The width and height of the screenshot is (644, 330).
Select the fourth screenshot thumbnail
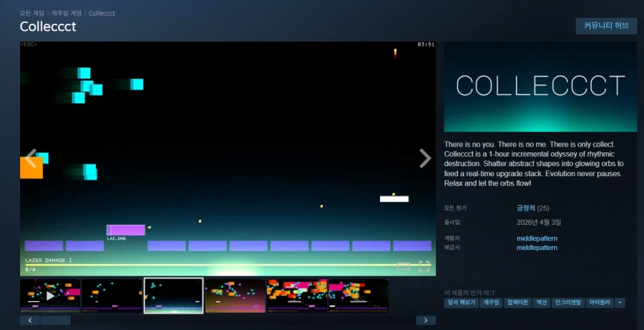pyautogui.click(x=235, y=296)
